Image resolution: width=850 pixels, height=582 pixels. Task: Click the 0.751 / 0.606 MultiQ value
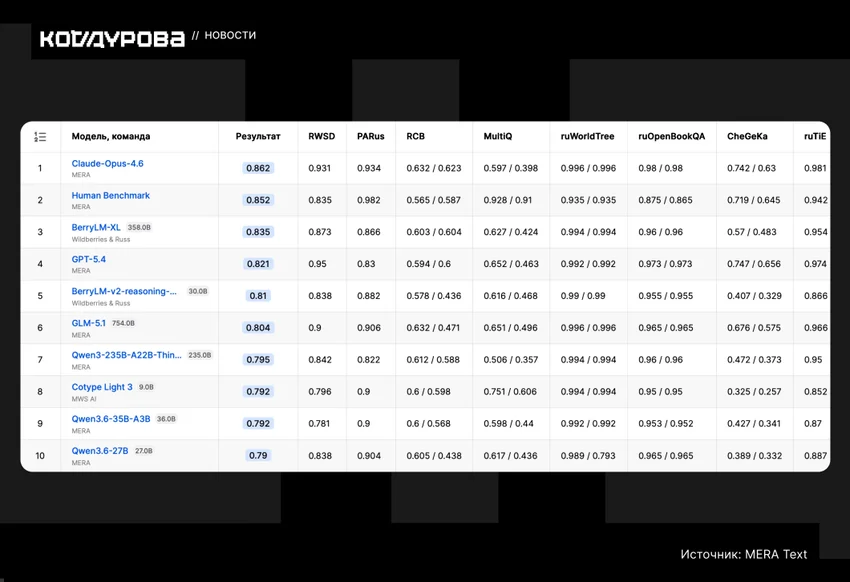[x=510, y=392]
